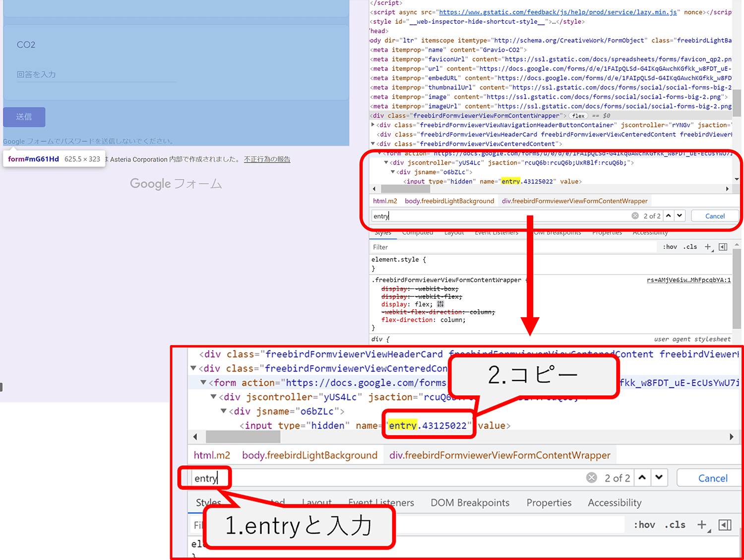Image resolution: width=744 pixels, height=560 pixels.
Task: Click flex-direction: column declaration in Styles
Action: pos(424,320)
